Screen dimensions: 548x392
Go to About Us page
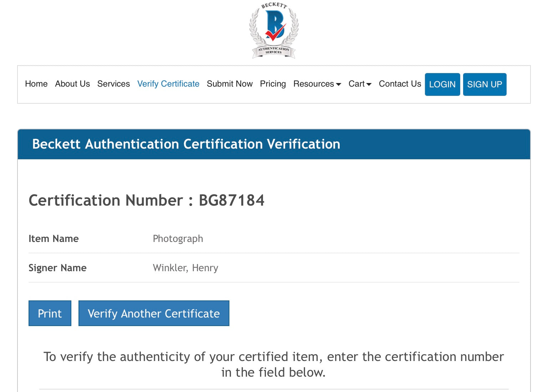[x=72, y=84]
